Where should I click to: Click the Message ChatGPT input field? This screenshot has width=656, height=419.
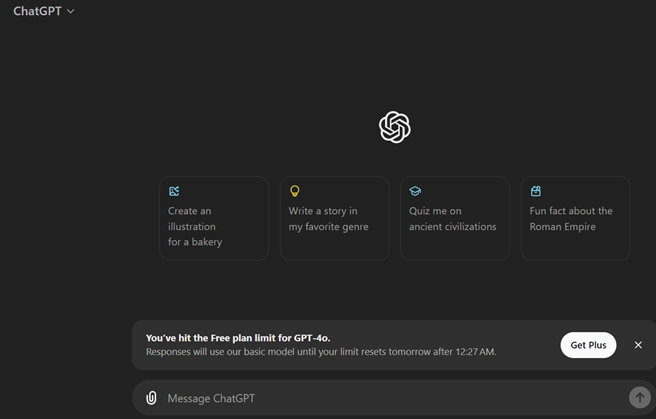pyautogui.click(x=393, y=398)
